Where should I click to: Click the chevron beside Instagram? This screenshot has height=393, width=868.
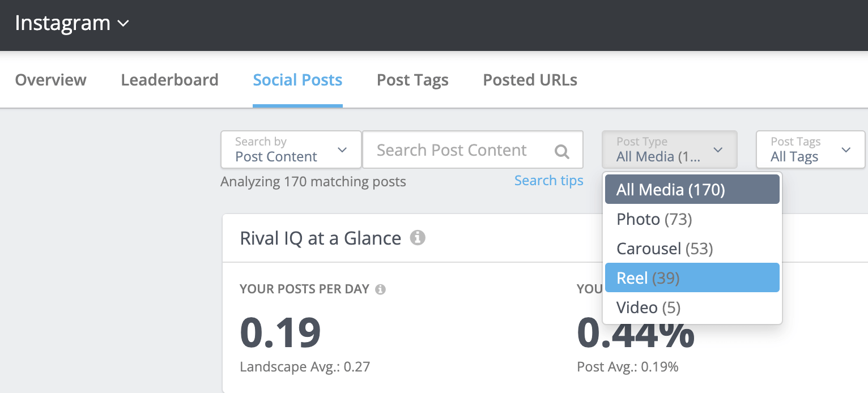124,24
